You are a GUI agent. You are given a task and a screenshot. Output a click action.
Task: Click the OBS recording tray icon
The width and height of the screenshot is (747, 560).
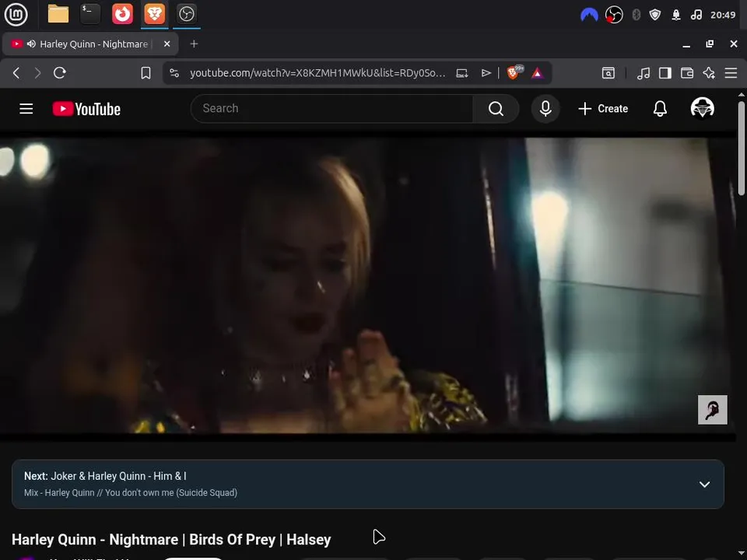coord(614,15)
